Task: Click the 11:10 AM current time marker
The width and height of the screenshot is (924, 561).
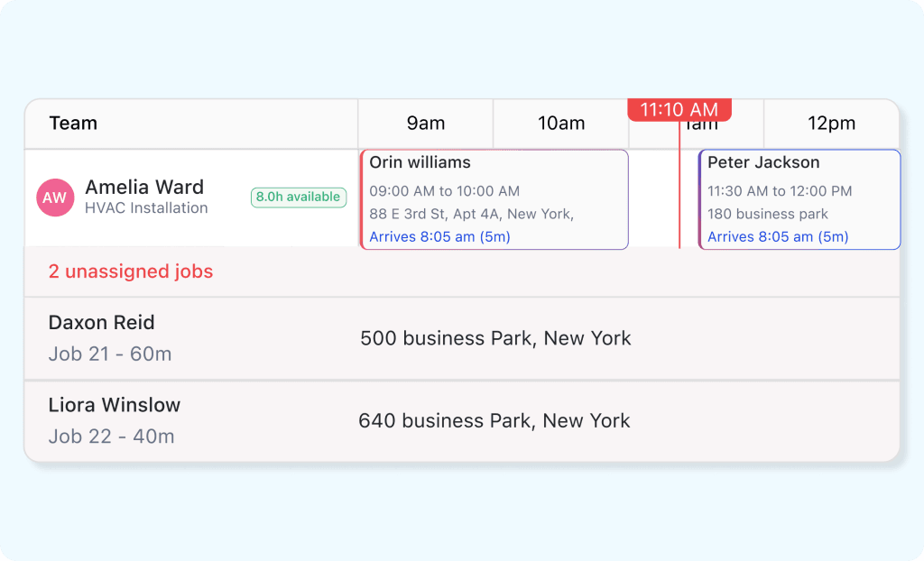Action: pyautogui.click(x=679, y=108)
